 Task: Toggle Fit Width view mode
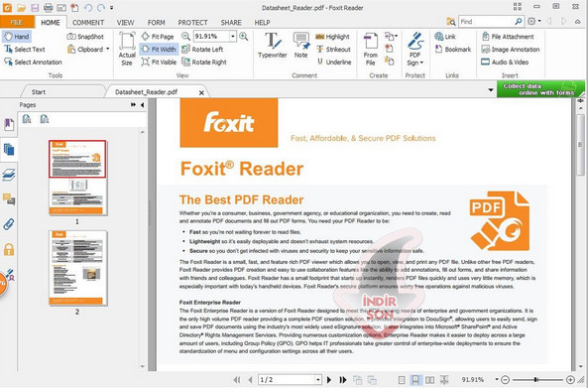159,50
